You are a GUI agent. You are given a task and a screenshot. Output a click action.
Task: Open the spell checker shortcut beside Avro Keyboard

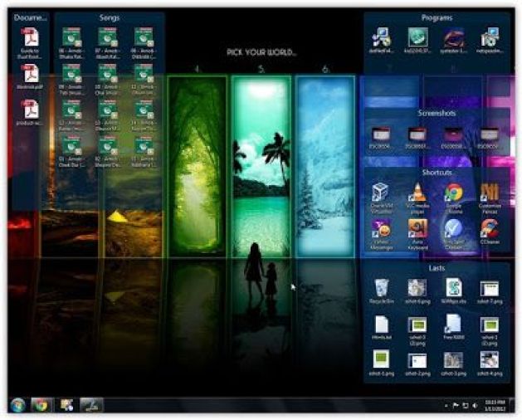click(x=453, y=234)
